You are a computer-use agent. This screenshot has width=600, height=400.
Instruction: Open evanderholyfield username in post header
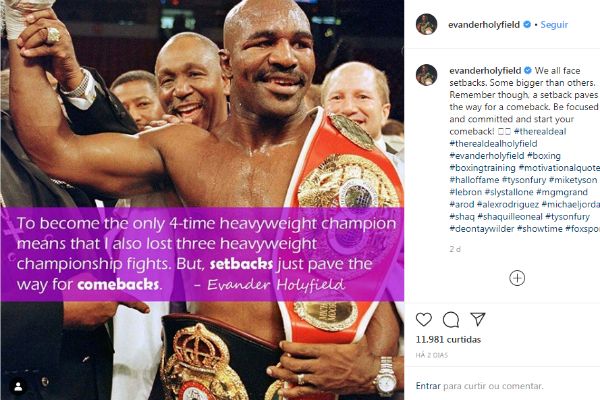(x=484, y=25)
